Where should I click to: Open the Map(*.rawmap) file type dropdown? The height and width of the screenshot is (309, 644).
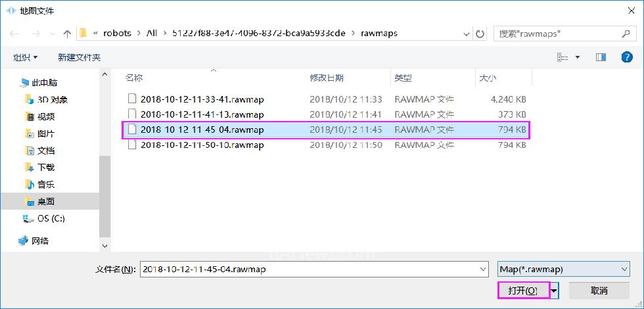tap(563, 269)
